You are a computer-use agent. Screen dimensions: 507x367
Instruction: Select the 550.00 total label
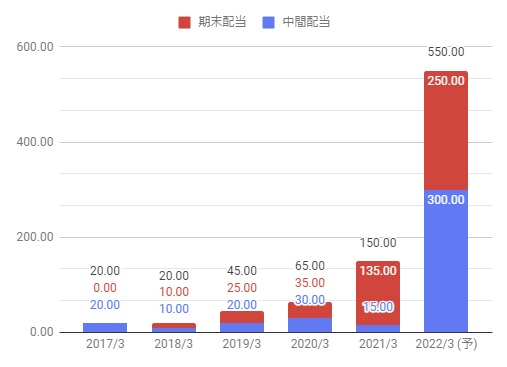point(446,52)
